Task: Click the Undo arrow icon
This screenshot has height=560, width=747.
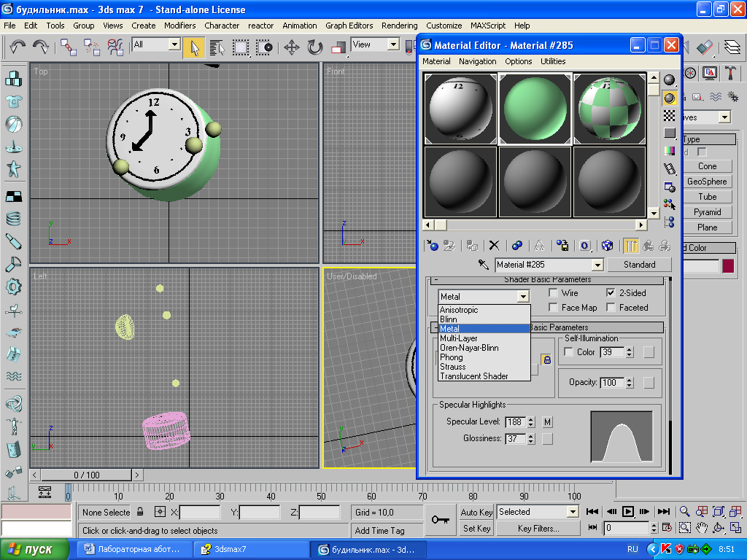Action: coord(18,47)
